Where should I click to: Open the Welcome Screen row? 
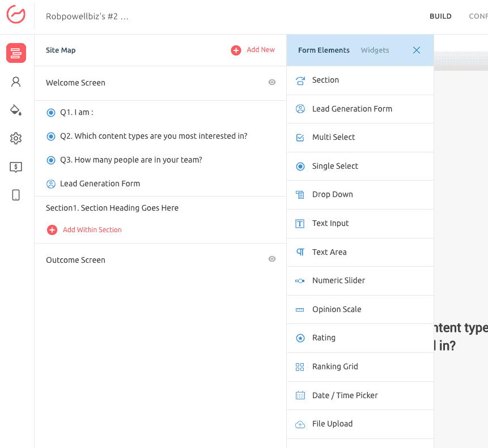[160, 83]
